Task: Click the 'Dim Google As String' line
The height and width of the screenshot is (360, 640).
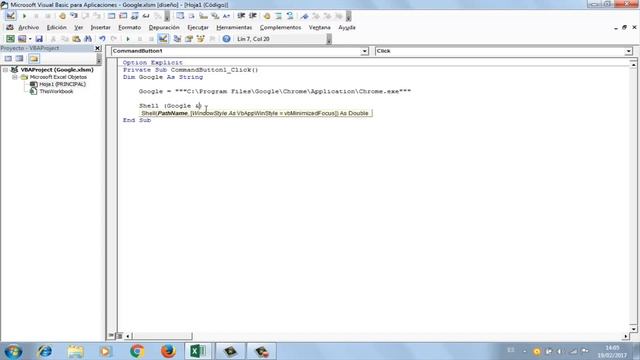Action: coord(163,77)
